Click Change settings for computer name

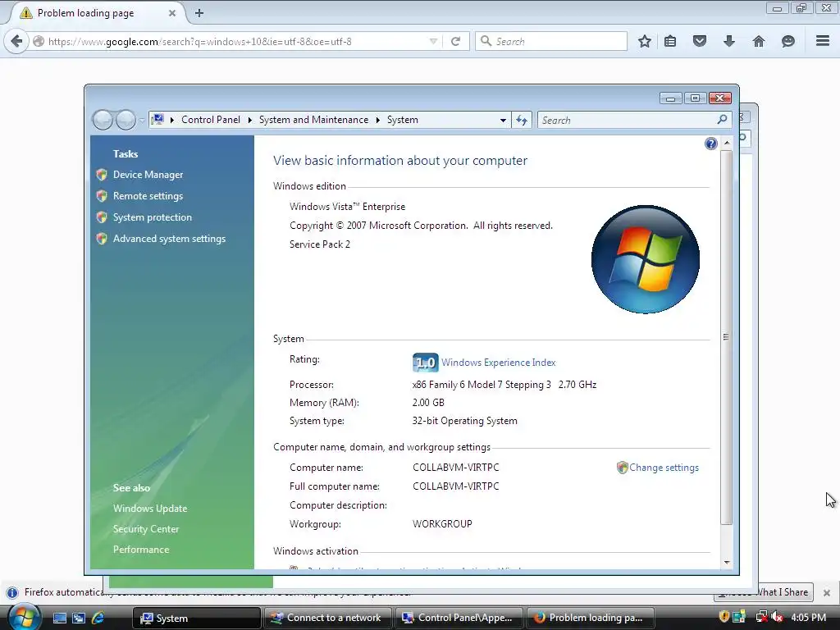click(x=664, y=468)
